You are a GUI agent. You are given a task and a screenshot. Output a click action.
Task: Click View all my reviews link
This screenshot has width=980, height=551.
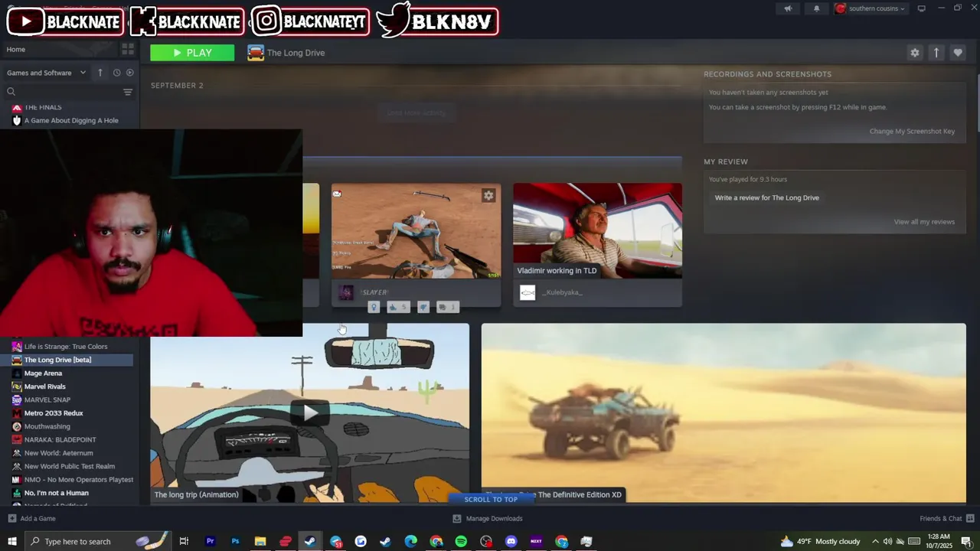[924, 222]
